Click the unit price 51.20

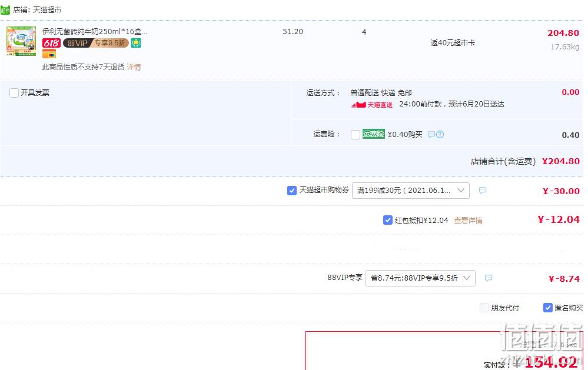(x=293, y=32)
